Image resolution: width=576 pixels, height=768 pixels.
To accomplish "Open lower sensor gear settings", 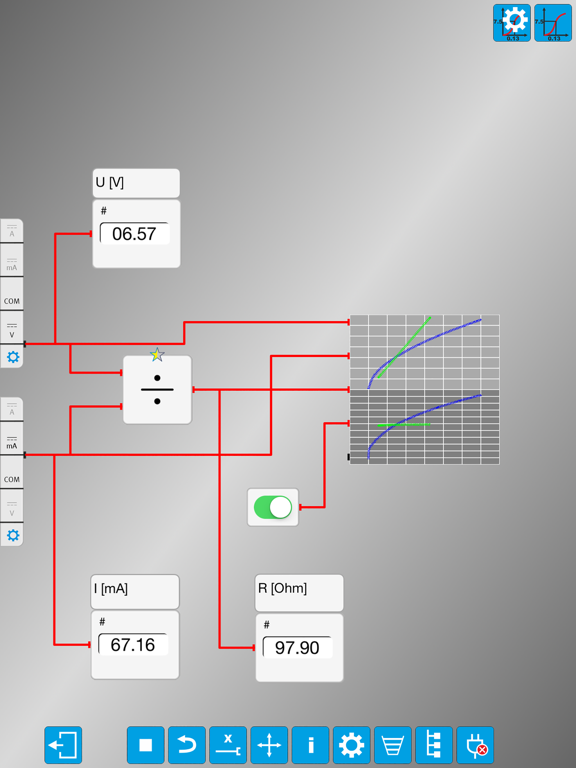I will click(x=12, y=535).
